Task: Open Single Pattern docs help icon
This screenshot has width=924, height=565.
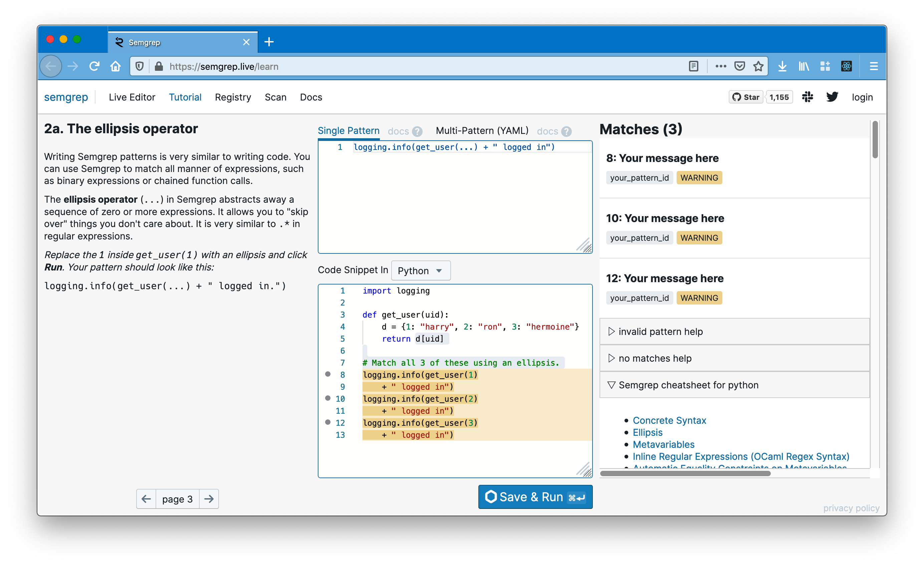Action: (417, 131)
